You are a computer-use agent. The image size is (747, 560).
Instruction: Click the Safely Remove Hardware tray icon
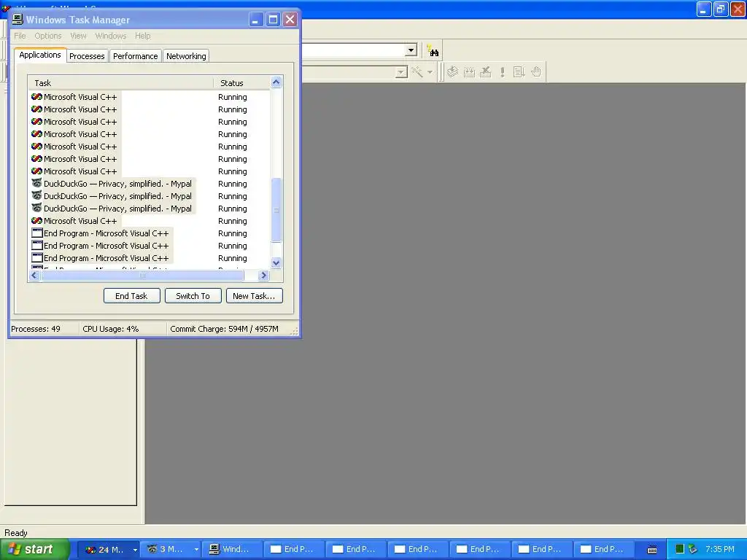(693, 549)
